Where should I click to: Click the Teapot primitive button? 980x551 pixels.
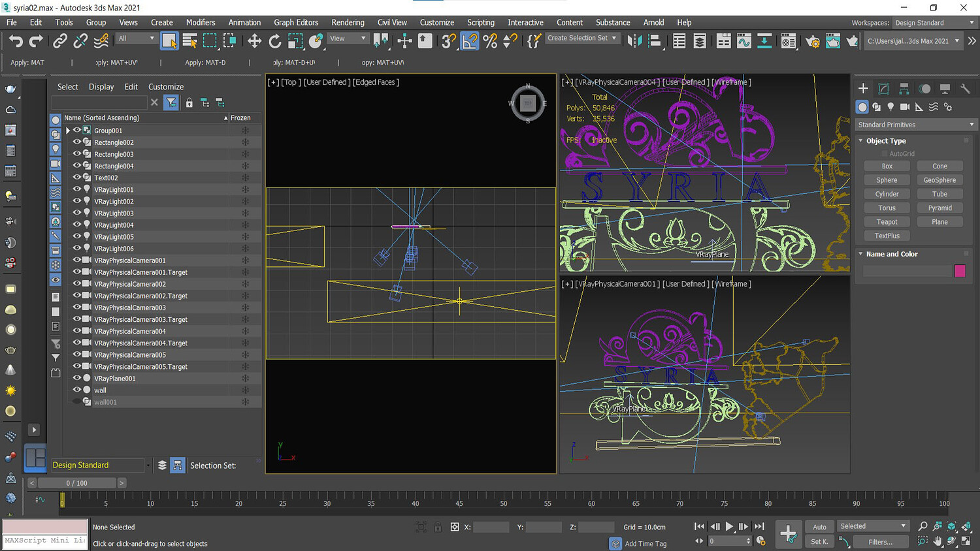pyautogui.click(x=887, y=222)
